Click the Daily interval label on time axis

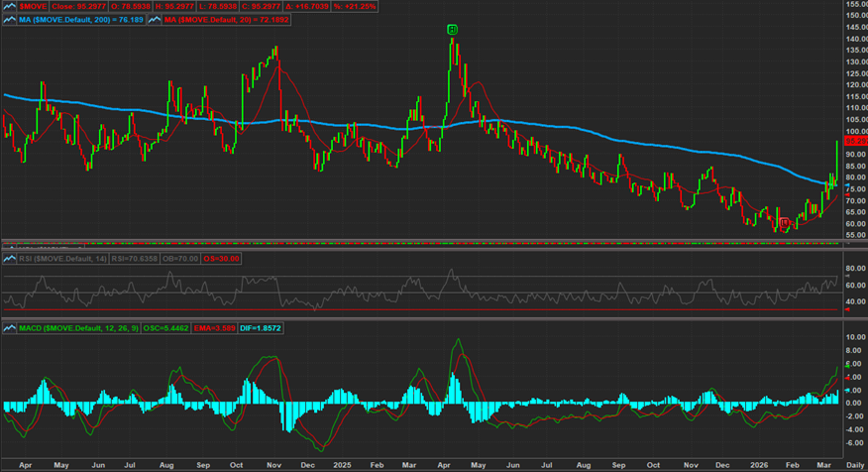click(x=853, y=464)
